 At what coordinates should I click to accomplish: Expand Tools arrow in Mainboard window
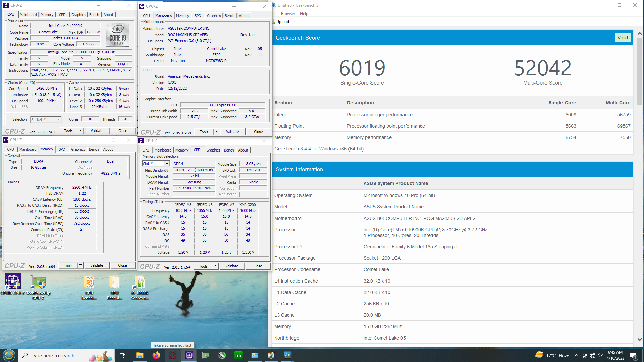coord(216,132)
